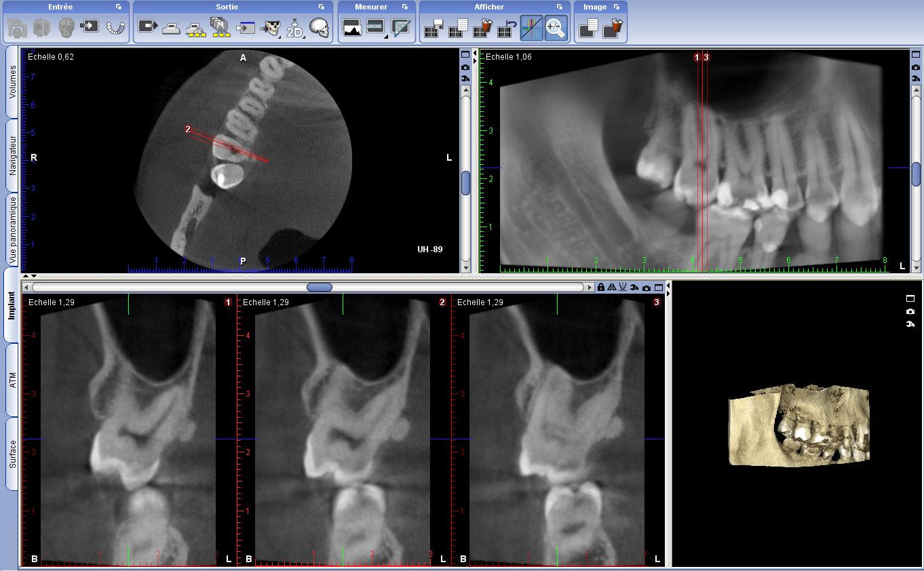Open the histogram tool in Mesurer
Image resolution: width=924 pixels, height=571 pixels.
pyautogui.click(x=352, y=28)
